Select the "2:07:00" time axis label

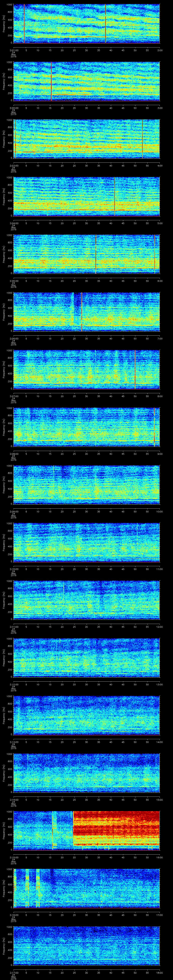[x=14, y=396]
